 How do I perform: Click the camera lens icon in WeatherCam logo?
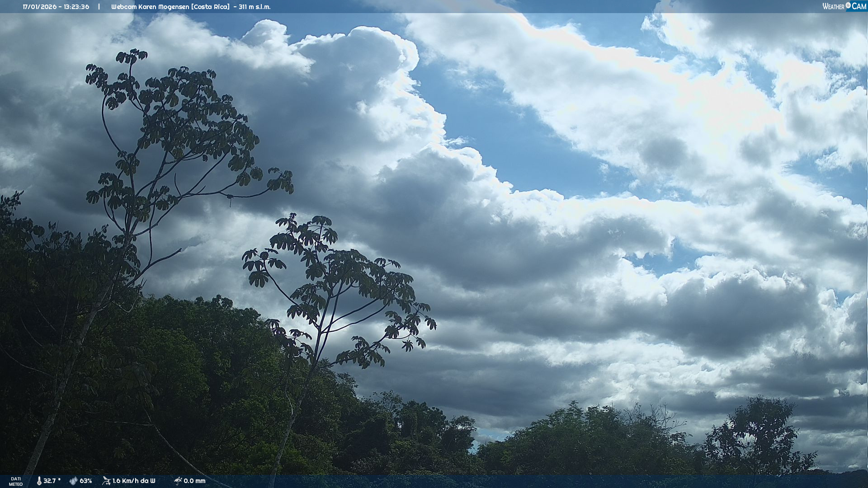click(x=848, y=5)
